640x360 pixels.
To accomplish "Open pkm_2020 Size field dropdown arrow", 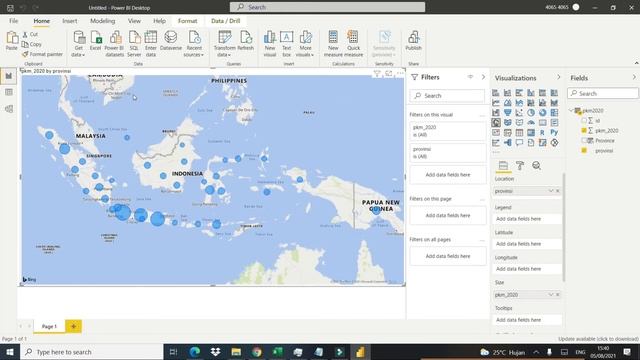I will (551, 295).
